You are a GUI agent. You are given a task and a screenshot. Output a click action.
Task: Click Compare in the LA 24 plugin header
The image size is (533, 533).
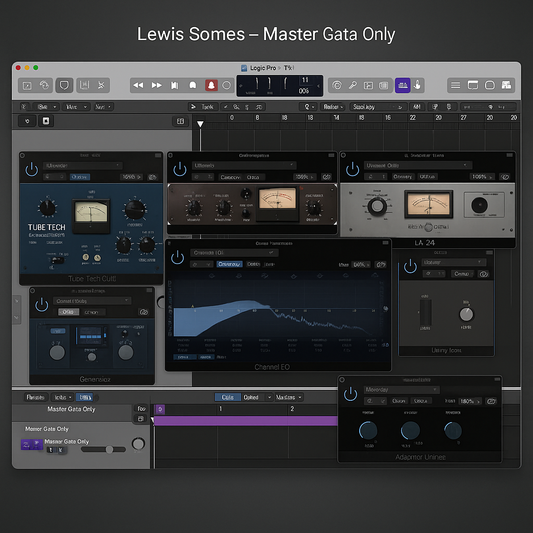click(402, 177)
